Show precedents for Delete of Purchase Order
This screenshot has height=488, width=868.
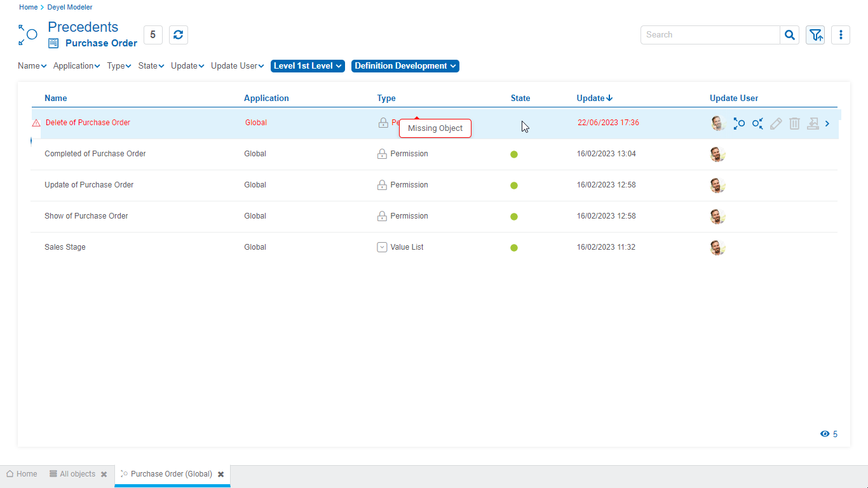(x=738, y=124)
